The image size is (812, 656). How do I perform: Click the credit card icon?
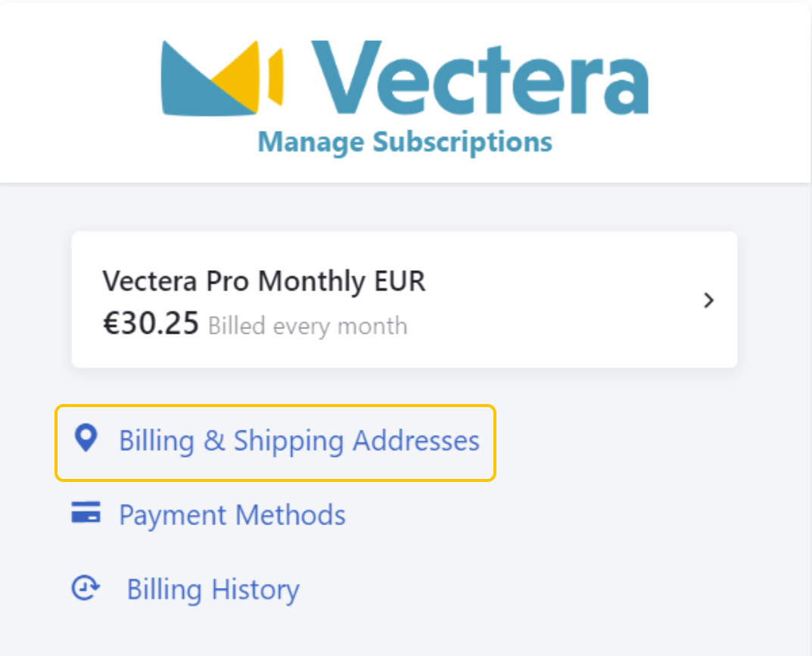pyautogui.click(x=86, y=512)
